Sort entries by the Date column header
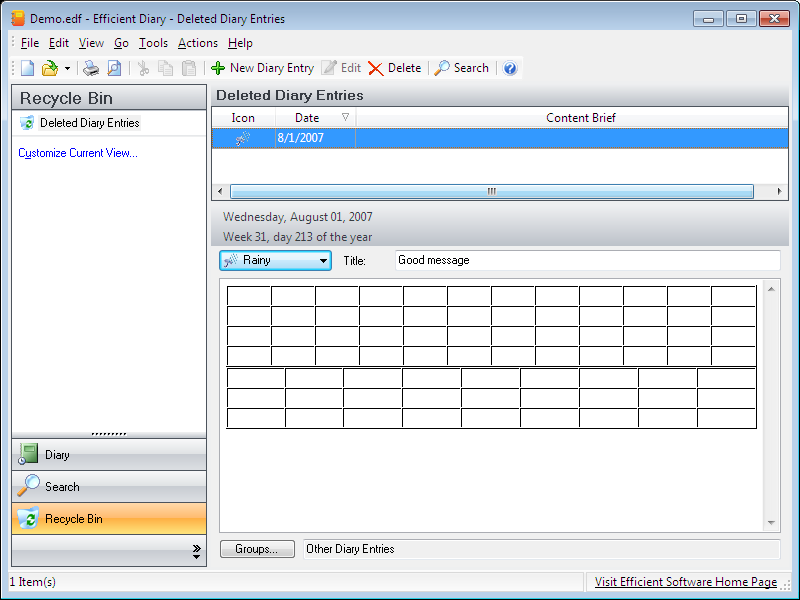The width and height of the screenshot is (800, 600). pos(307,118)
